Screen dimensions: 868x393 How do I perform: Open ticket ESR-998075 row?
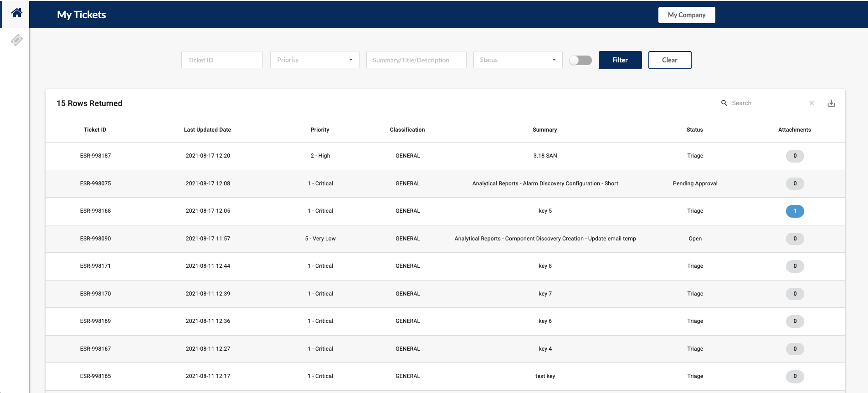pos(95,184)
